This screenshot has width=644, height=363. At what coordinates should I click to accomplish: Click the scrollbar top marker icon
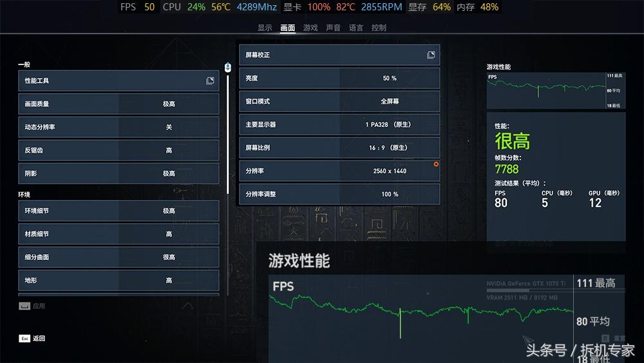228,67
